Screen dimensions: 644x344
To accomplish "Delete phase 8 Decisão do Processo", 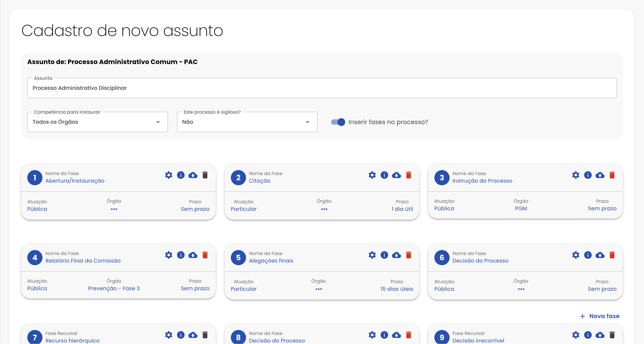I will point(408,335).
